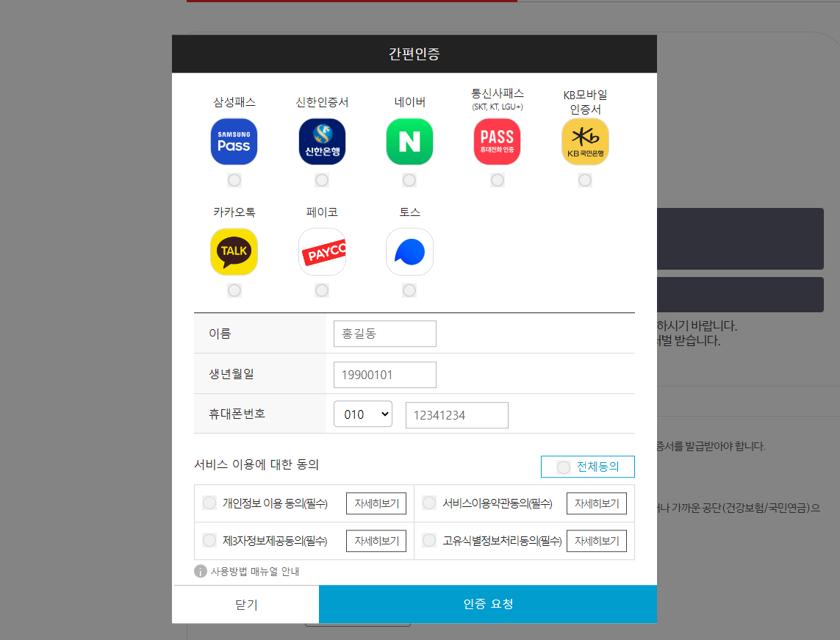Screen dimensions: 840x640
Task: Select the Samsung Pass icon
Action: 234,141
